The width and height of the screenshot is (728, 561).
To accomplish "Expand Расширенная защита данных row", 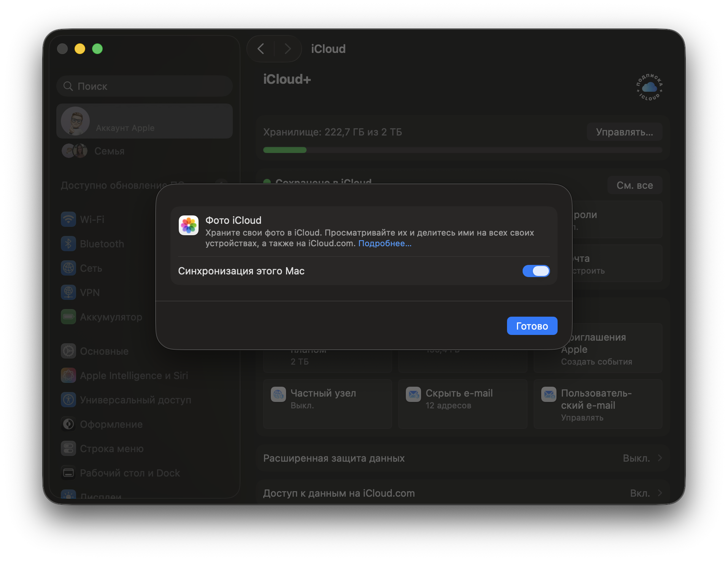I will tap(463, 458).
